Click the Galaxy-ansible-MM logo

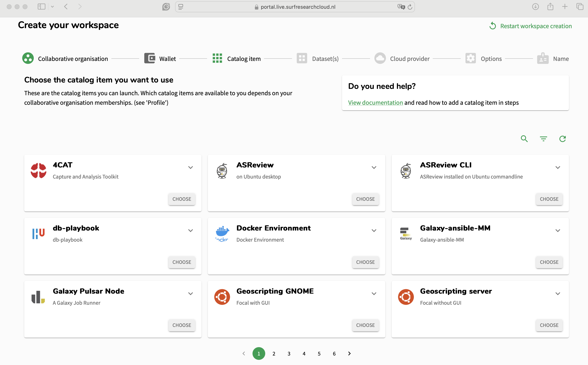coord(406,234)
